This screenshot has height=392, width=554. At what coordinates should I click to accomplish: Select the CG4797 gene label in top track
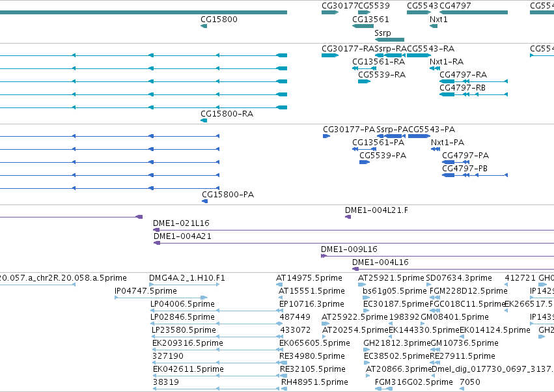(x=455, y=6)
